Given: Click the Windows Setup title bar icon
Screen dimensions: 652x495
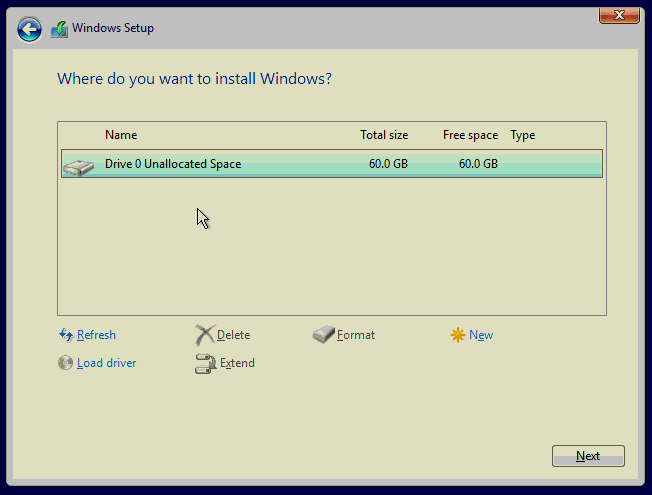Looking at the screenshot, I should [60, 29].
